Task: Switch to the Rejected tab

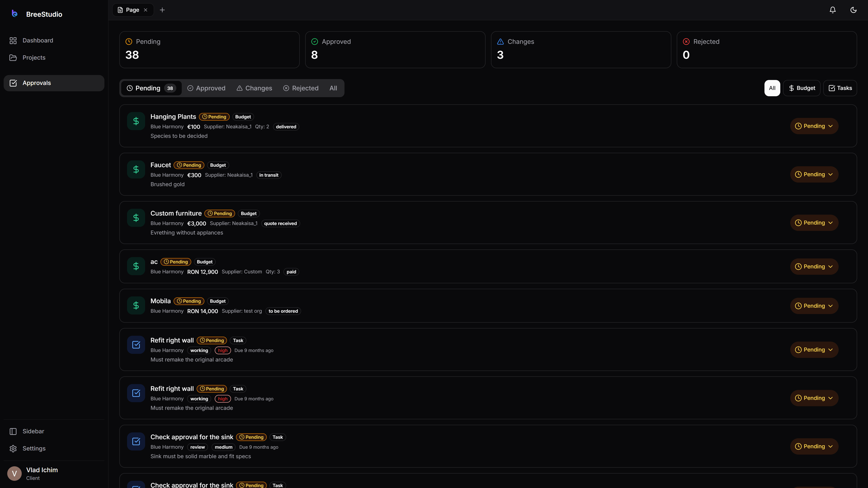Action: coord(301,88)
